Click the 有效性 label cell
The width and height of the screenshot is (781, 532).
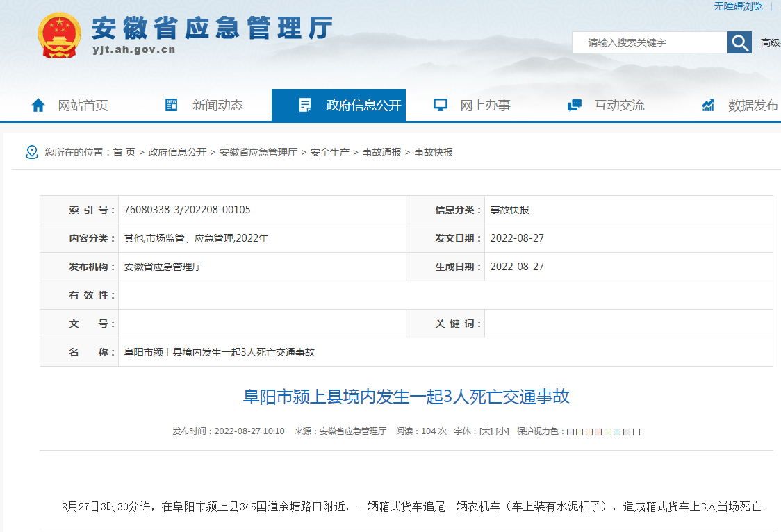79,296
